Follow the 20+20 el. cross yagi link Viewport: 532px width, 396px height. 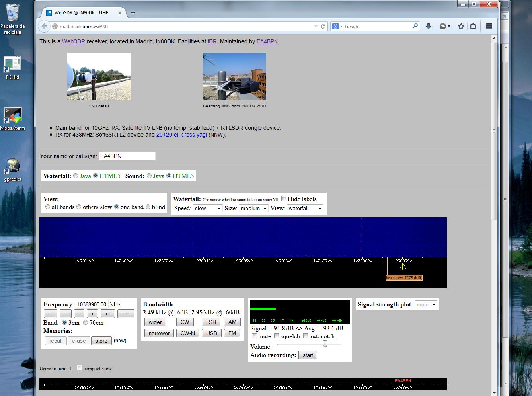[x=181, y=135]
